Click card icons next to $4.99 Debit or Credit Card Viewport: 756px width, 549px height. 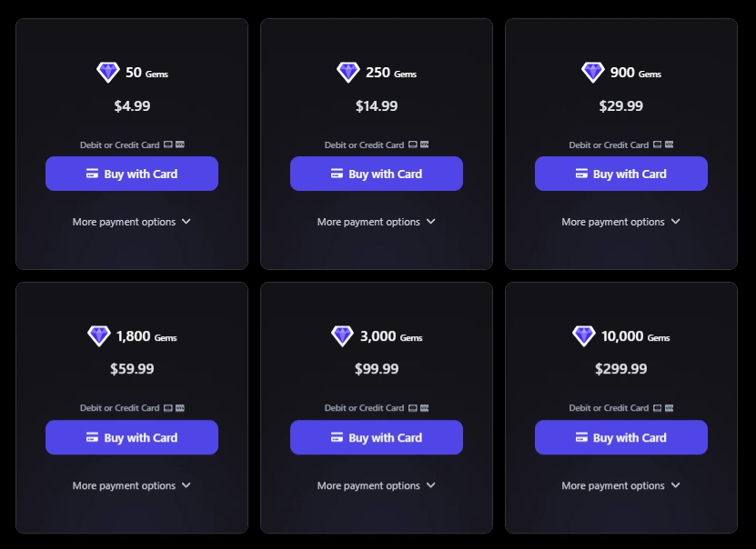[175, 145]
